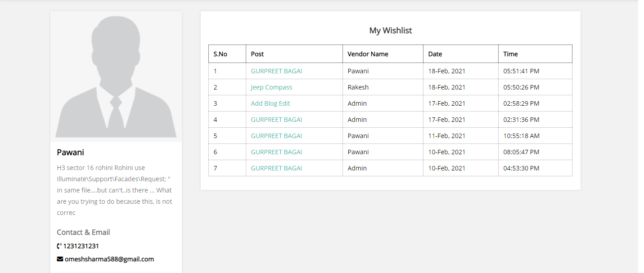Viewport: 644px width, 273px height.
Task: Click the S.No column header
Action: click(220, 54)
